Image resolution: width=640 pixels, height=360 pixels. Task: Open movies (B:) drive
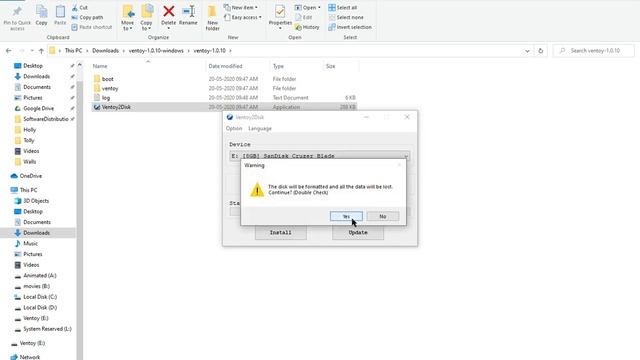coord(36,286)
